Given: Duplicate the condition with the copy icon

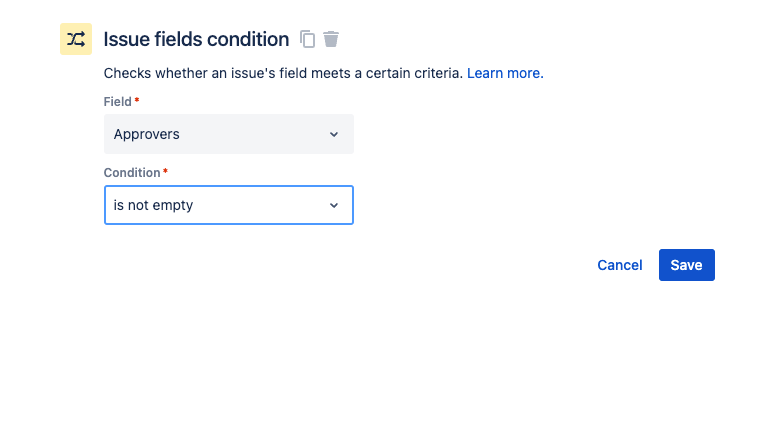Looking at the screenshot, I should [x=308, y=39].
